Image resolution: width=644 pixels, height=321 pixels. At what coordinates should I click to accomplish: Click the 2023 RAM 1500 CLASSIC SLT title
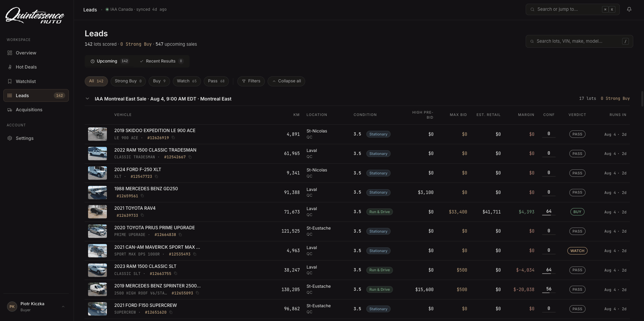[x=145, y=266]
